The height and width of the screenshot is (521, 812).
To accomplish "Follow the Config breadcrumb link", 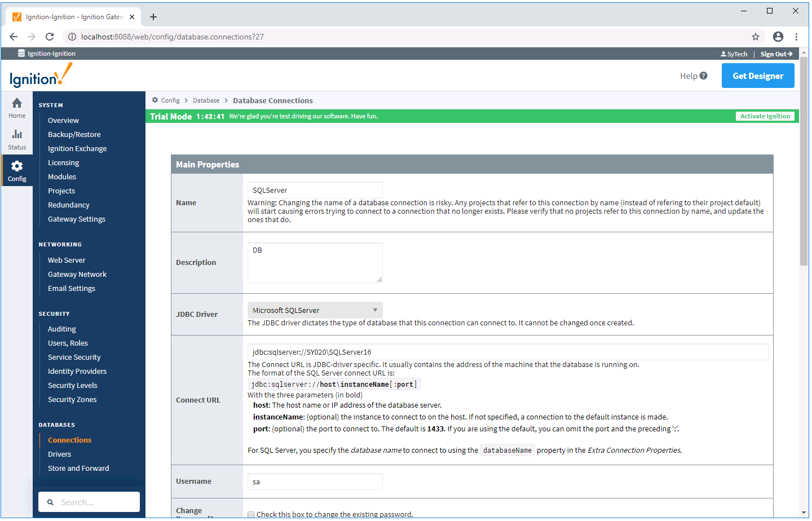I will pyautogui.click(x=170, y=100).
